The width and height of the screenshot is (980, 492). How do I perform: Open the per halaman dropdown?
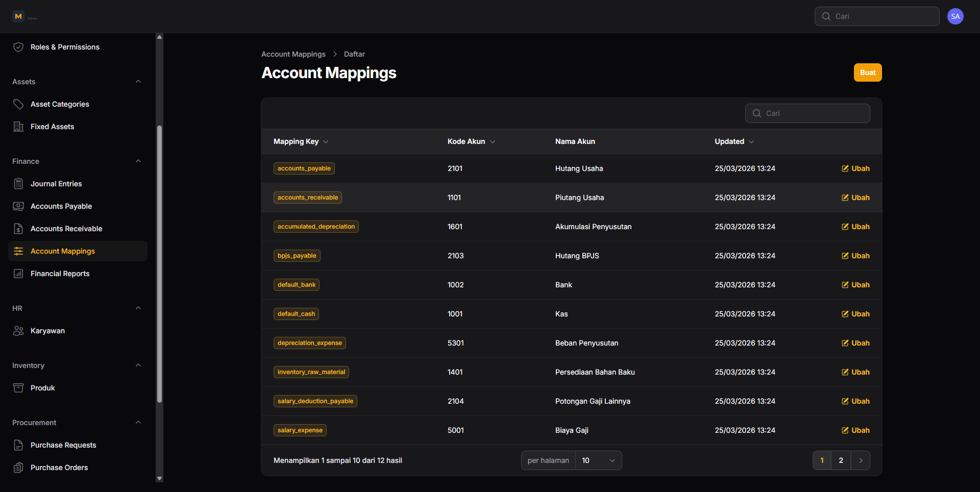598,460
